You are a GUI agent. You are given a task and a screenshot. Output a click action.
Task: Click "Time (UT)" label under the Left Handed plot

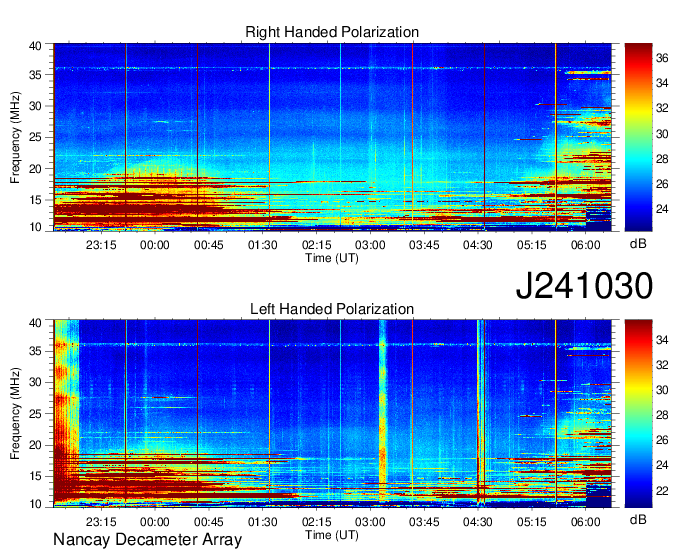tap(332, 535)
